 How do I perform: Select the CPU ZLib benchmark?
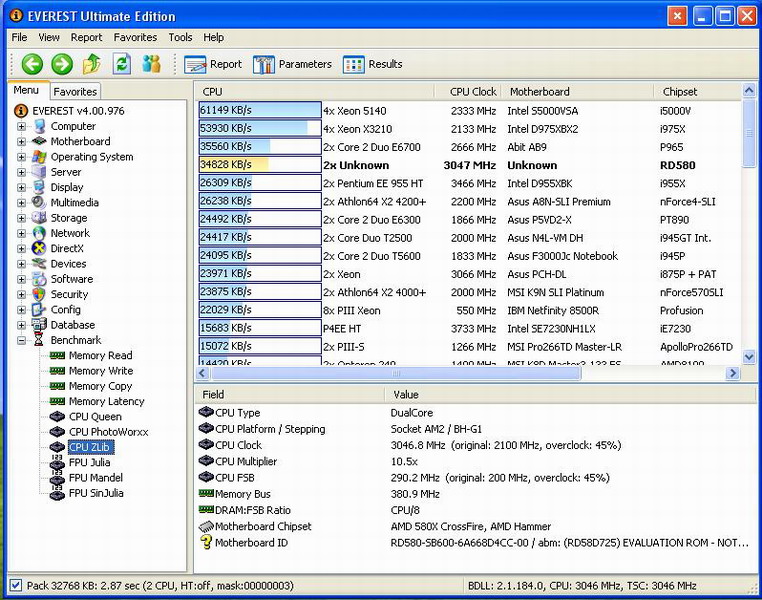(x=90, y=447)
